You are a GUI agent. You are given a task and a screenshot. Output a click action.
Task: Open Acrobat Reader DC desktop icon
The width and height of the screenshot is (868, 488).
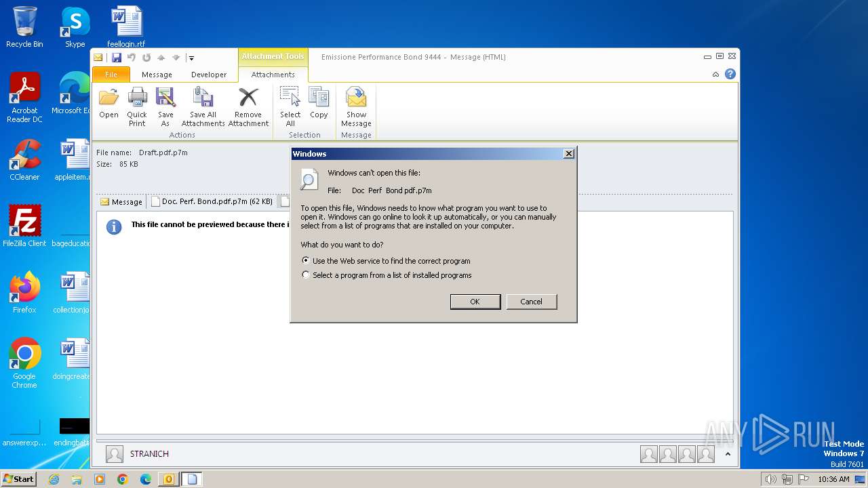click(24, 98)
